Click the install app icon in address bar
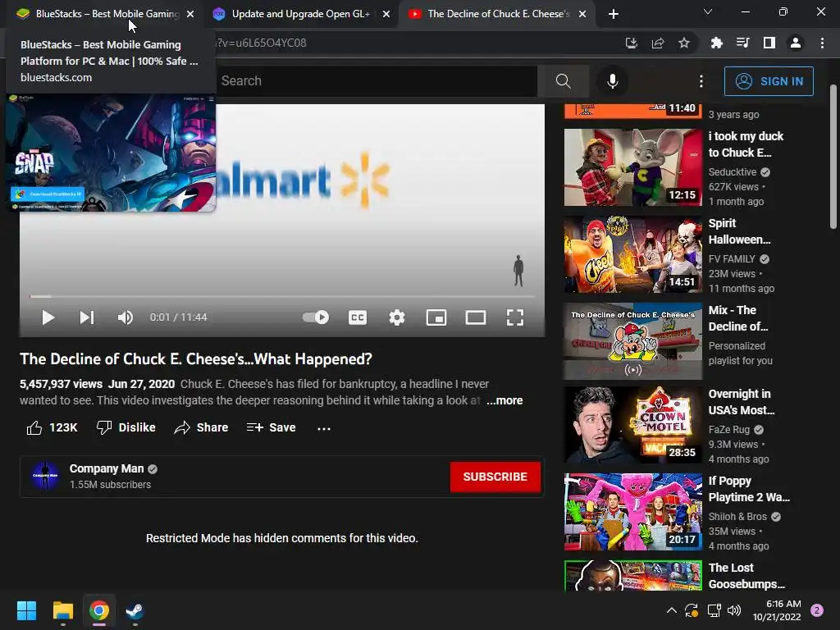 tap(632, 43)
